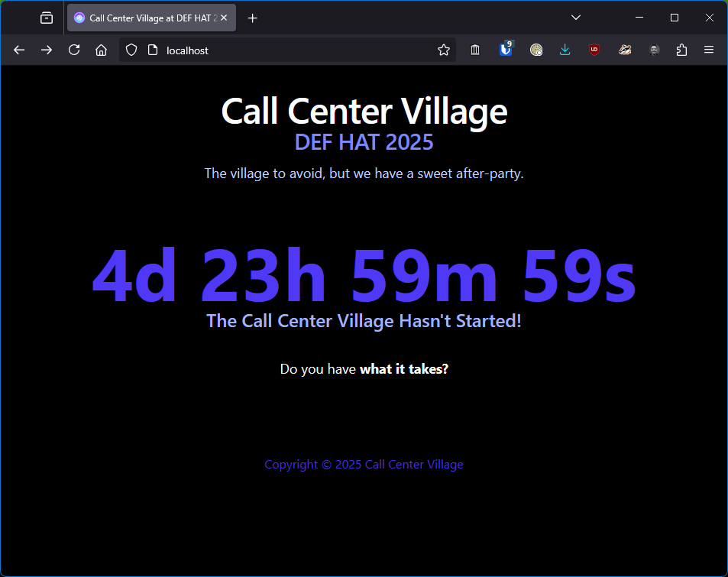
Task: Expand the list all tabs chevron
Action: click(x=576, y=18)
